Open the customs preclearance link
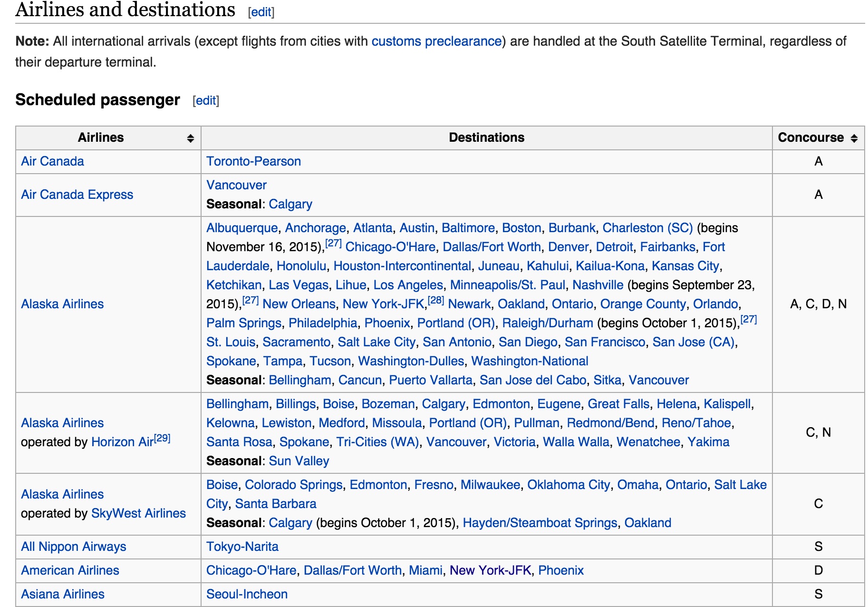The height and width of the screenshot is (607, 868). [x=436, y=41]
